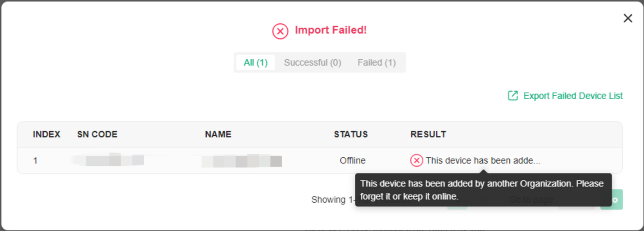This screenshot has width=644, height=231.
Task: Close the import result dialog
Action: click(x=627, y=18)
